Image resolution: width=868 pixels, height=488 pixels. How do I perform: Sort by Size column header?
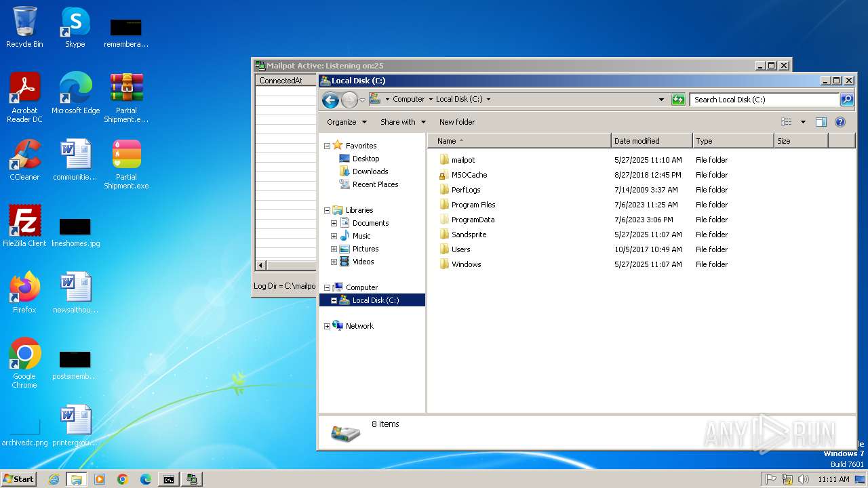801,141
